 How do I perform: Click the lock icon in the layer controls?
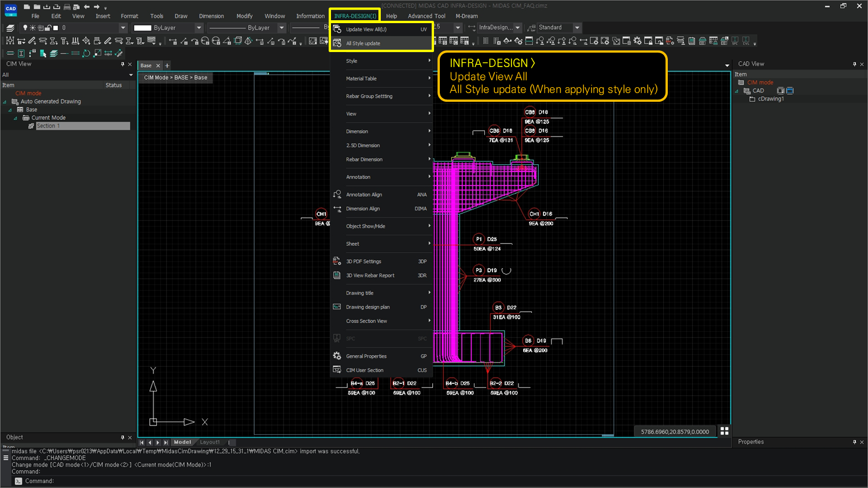tap(48, 27)
